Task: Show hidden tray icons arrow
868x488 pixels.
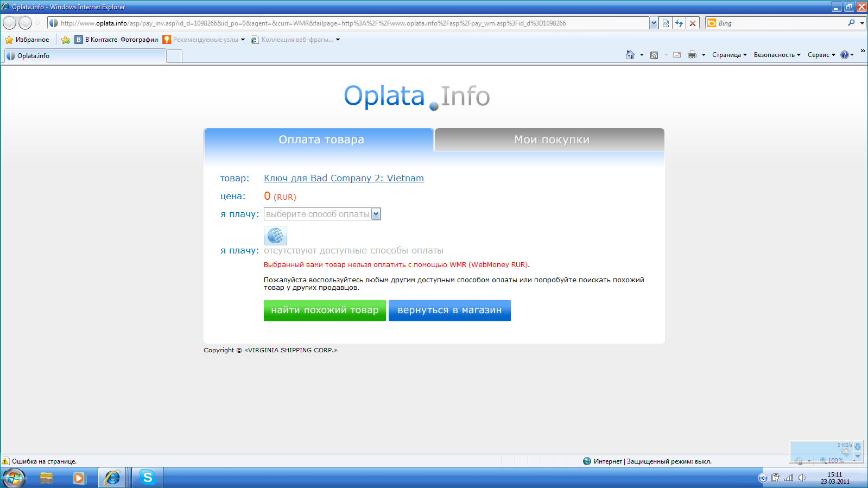Action: (x=763, y=478)
